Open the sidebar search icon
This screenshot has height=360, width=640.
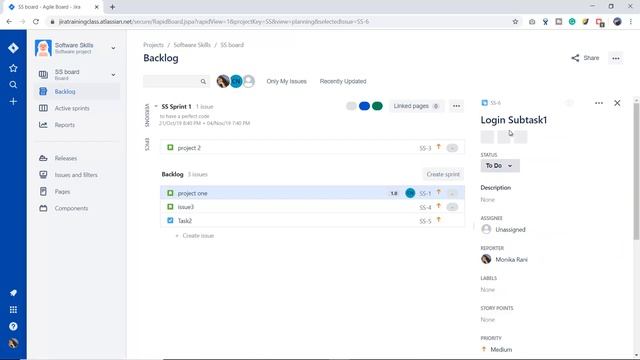pyautogui.click(x=13, y=85)
